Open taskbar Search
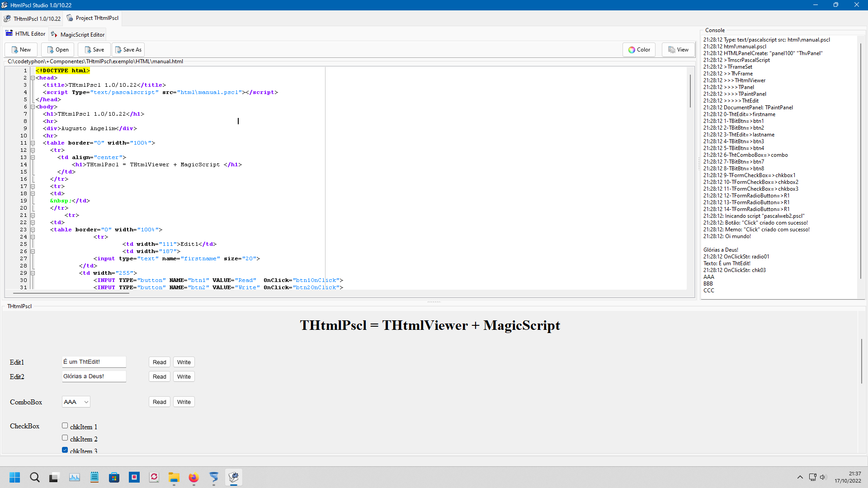This screenshot has height=488, width=868. pyautogui.click(x=35, y=477)
